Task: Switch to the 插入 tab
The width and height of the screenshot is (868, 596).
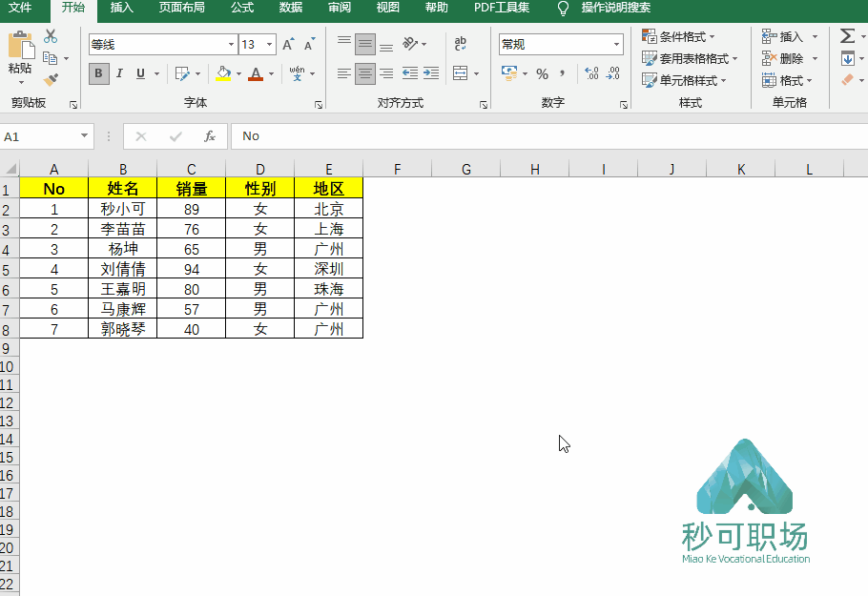Action: (x=122, y=8)
